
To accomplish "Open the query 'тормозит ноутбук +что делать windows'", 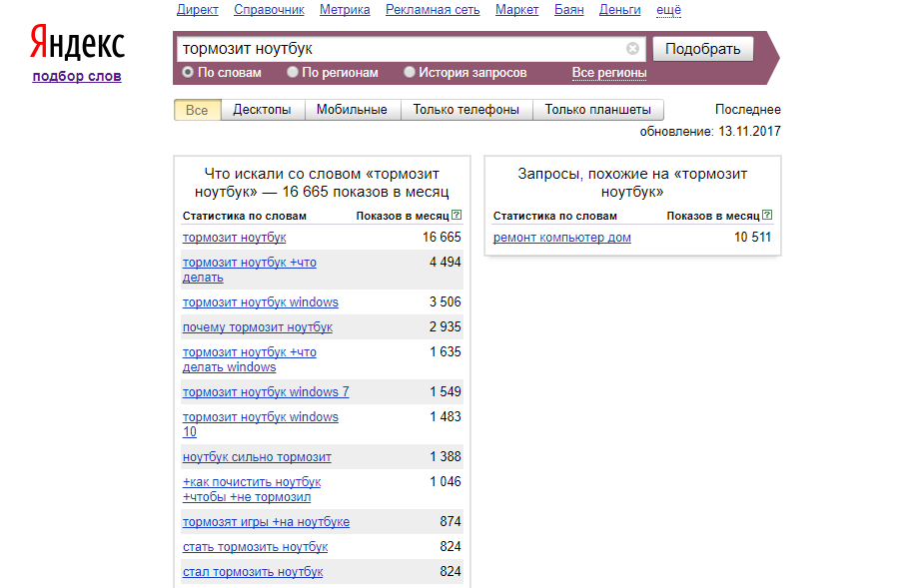I will coord(250,359).
